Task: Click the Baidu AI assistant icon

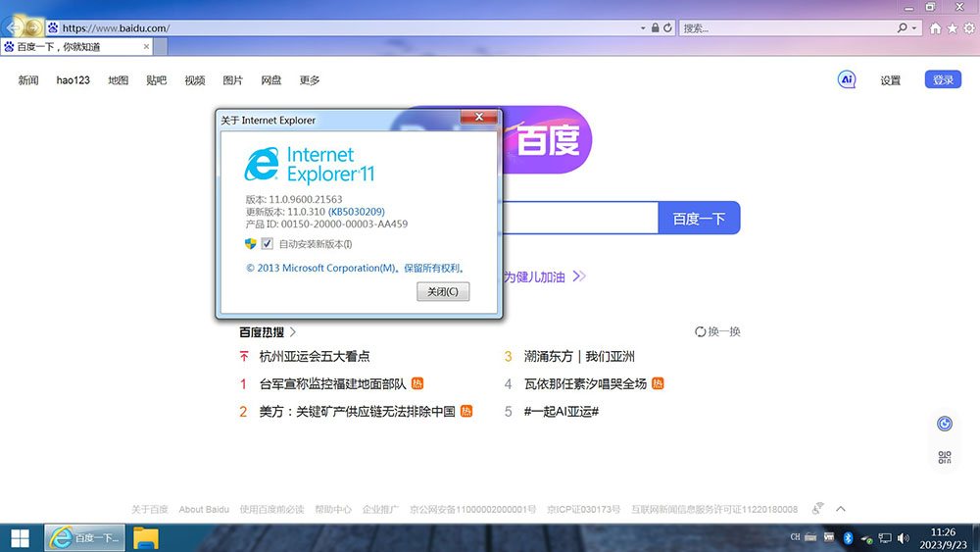Action: pyautogui.click(x=847, y=79)
